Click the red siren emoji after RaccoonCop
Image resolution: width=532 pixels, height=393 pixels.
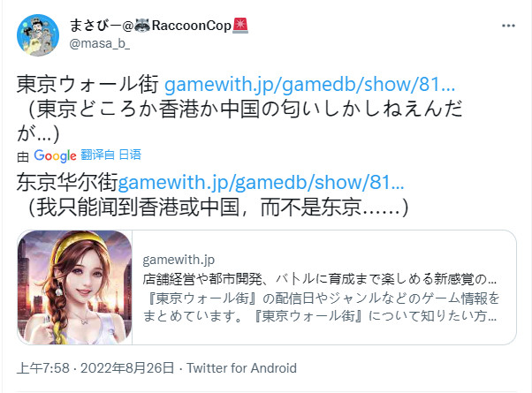[240, 25]
